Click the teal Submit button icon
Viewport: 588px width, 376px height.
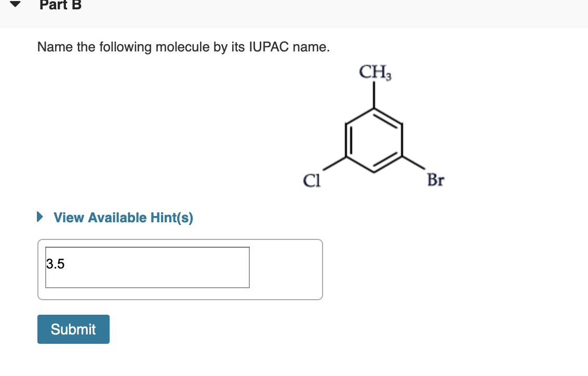tap(73, 329)
